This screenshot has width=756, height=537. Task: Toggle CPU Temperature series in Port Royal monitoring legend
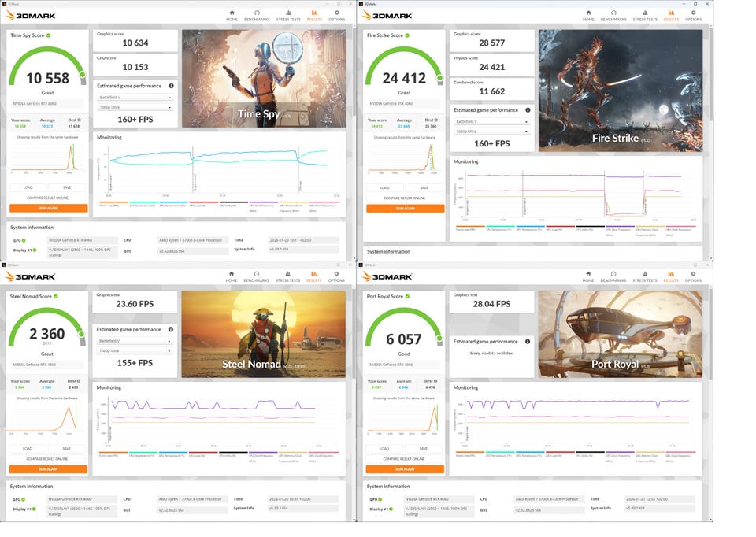click(x=499, y=454)
